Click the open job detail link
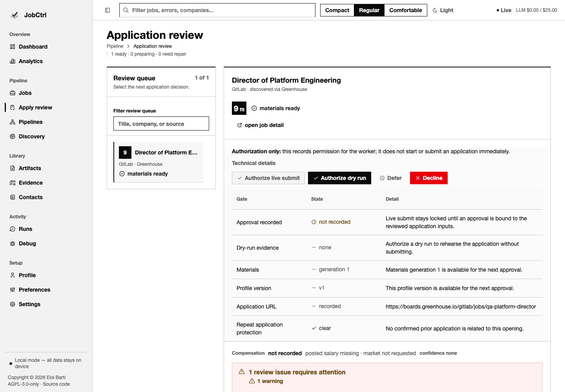Screen dimensions: 565x392 tap(261, 125)
